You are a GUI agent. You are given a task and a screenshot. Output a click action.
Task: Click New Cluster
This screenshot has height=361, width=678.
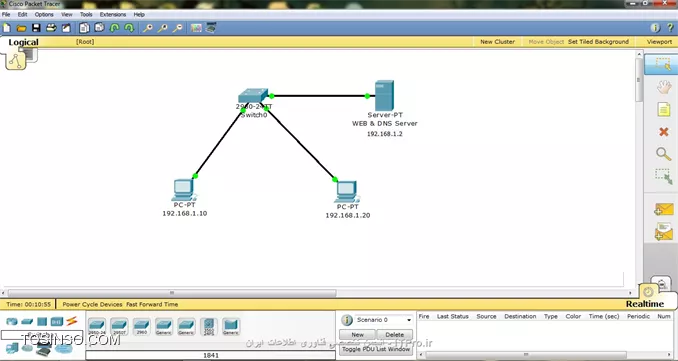click(x=497, y=42)
